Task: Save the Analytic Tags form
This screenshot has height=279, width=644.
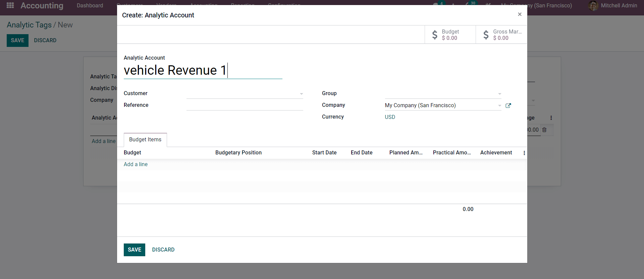Action: (x=17, y=41)
